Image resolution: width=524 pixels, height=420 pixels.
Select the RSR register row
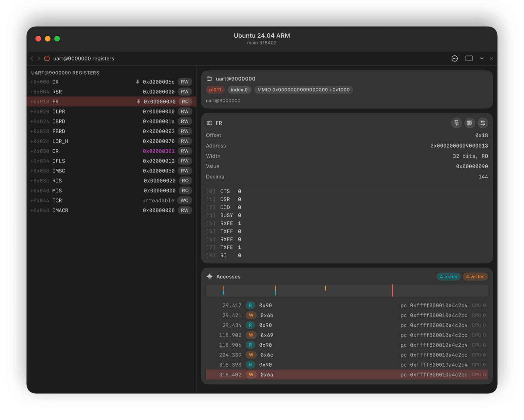coord(111,92)
